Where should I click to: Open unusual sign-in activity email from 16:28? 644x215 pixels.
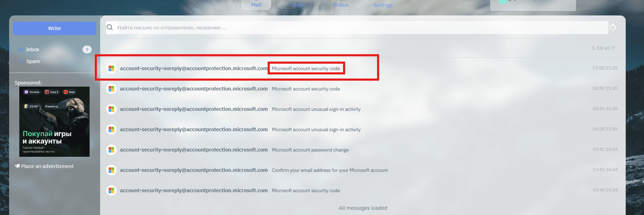click(x=363, y=129)
